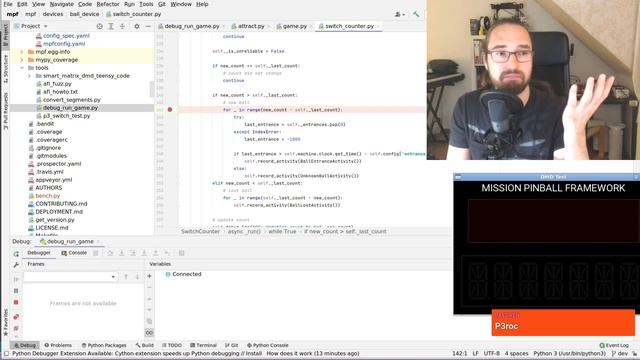This screenshot has width=640, height=360.
Task: Step into my code in debugger toolbar
Action: tap(133, 253)
